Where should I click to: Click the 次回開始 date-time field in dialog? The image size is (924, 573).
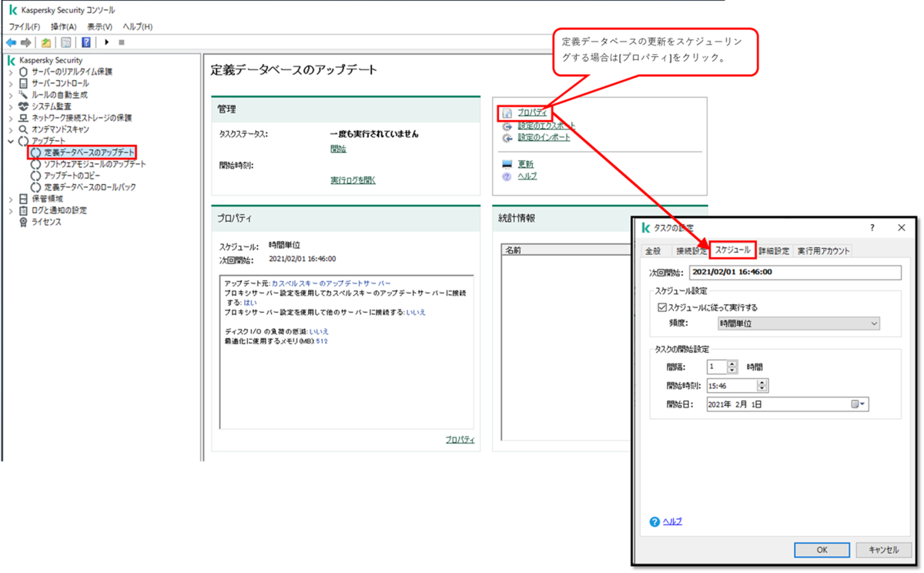click(795, 272)
